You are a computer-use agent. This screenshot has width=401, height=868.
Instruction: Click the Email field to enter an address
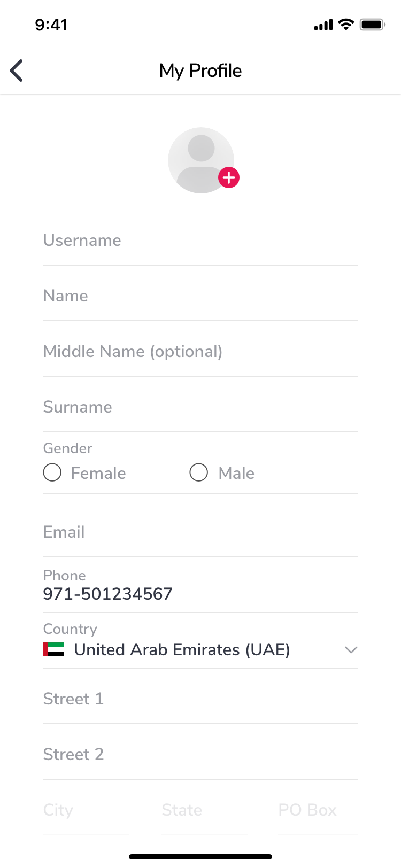[x=200, y=532]
